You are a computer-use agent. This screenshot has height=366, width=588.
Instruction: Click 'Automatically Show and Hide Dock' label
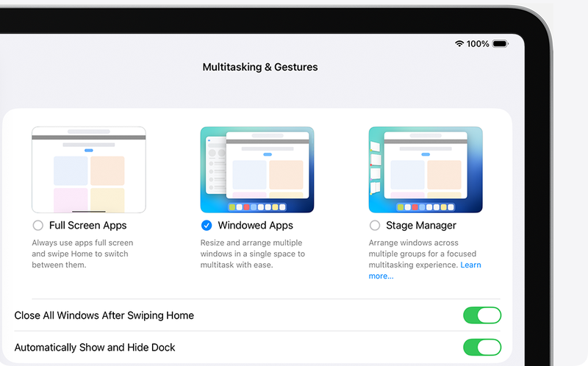click(x=95, y=348)
